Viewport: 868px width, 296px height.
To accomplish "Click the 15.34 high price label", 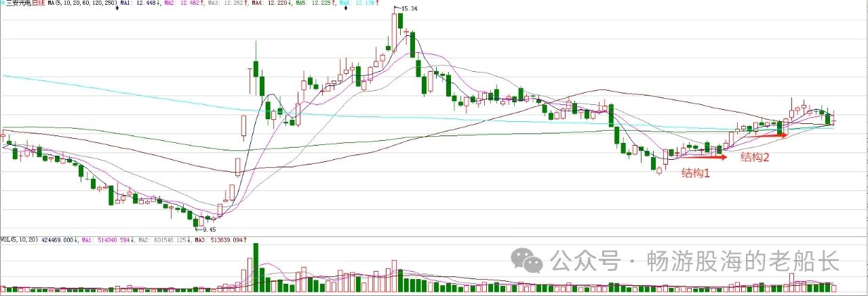I will tap(409, 9).
